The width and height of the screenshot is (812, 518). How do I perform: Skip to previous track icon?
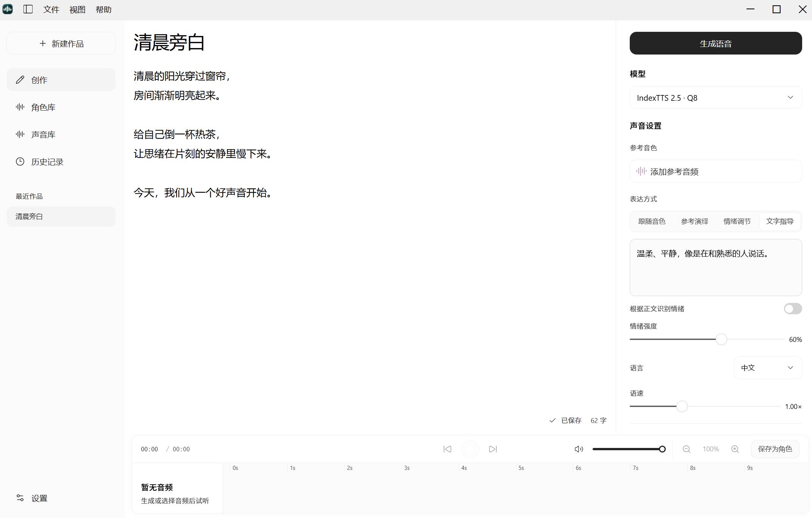click(x=447, y=449)
